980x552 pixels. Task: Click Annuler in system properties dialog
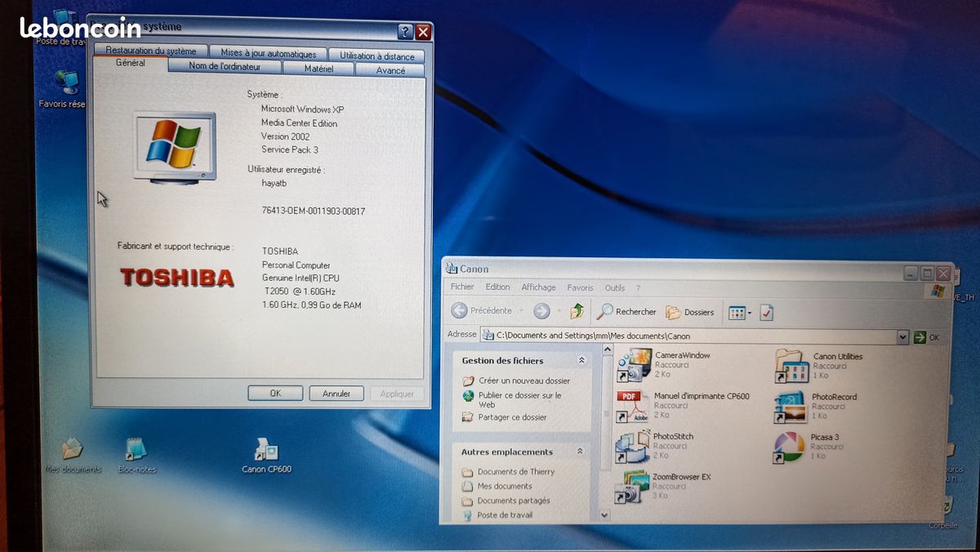tap(336, 394)
